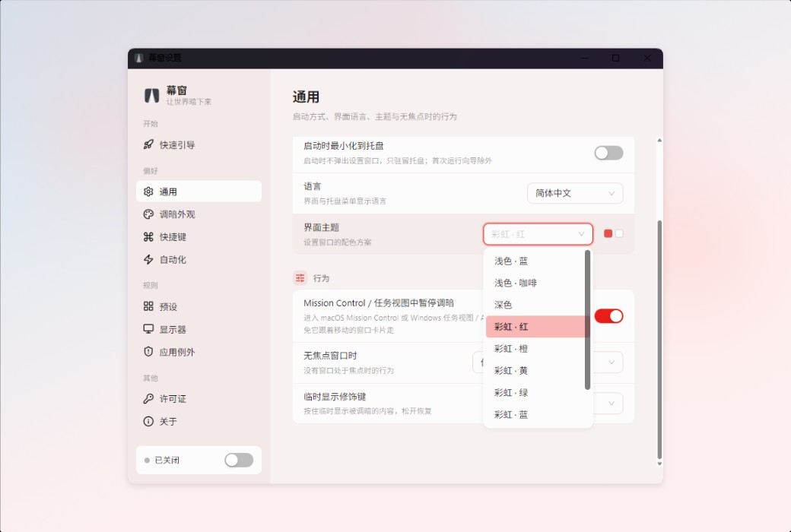Click the 临时显示修饰键 label
791x532 pixels.
point(335,397)
